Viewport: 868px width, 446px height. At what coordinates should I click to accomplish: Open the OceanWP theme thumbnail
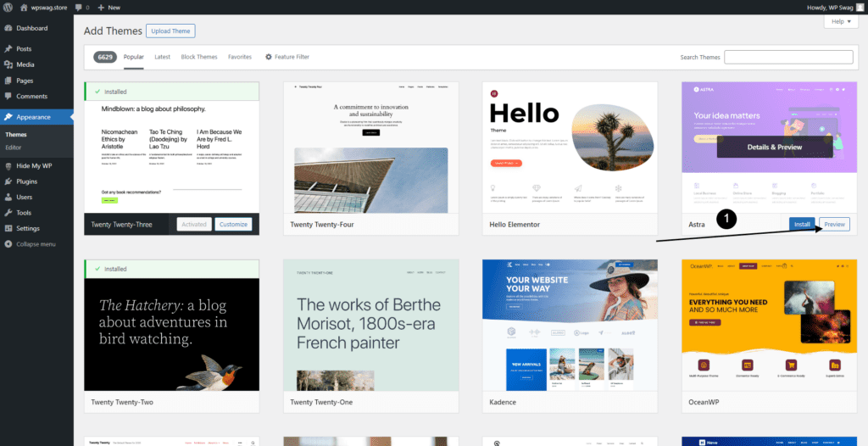point(769,325)
